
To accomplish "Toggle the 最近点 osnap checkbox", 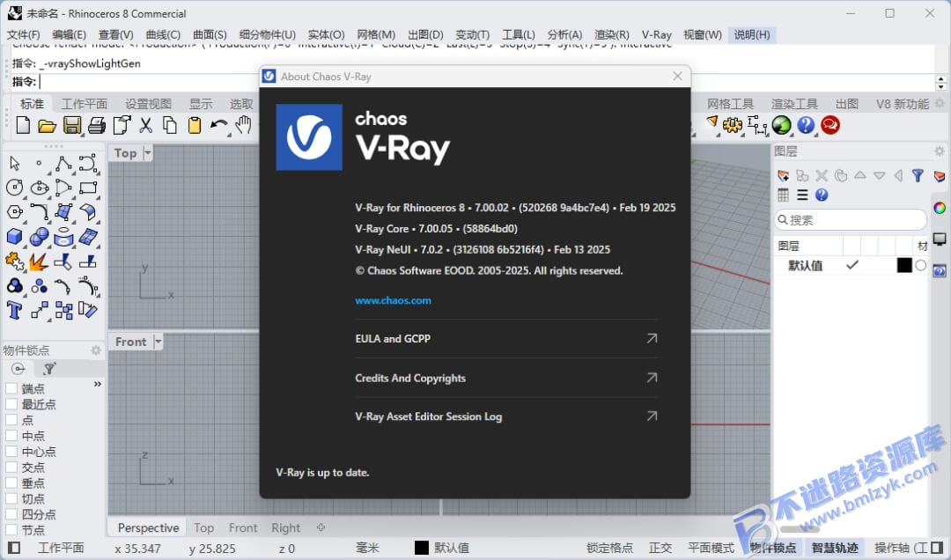I will click(x=11, y=405).
